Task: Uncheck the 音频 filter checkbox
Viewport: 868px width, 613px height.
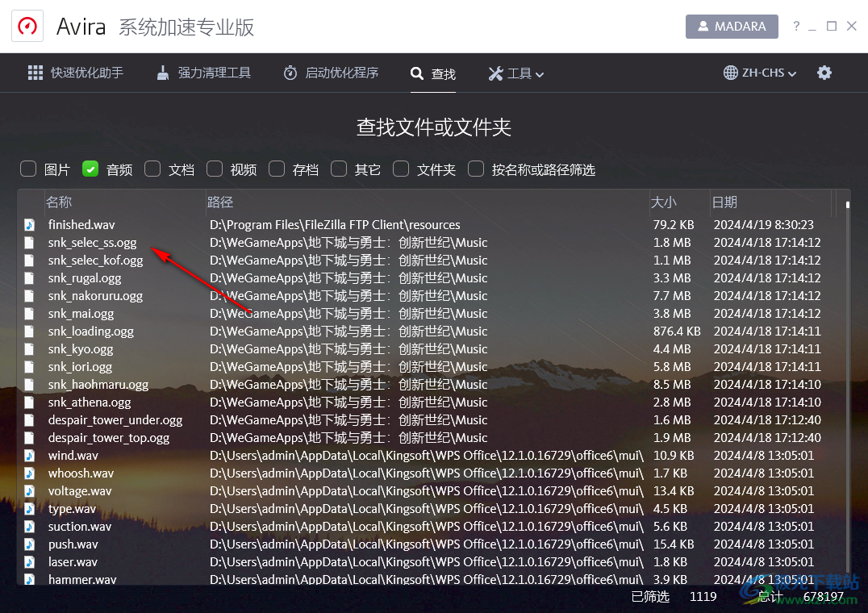Action: 90,169
